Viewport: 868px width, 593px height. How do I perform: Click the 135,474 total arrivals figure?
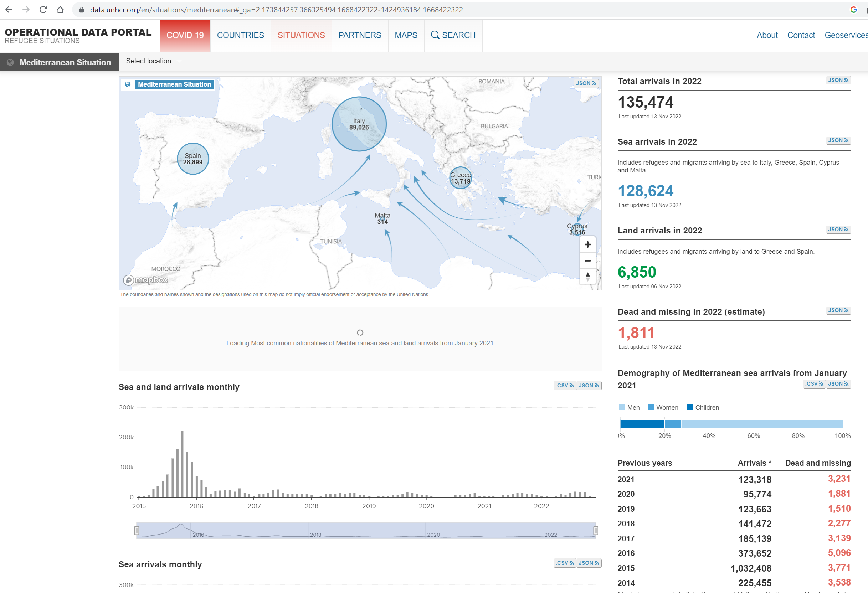point(646,102)
